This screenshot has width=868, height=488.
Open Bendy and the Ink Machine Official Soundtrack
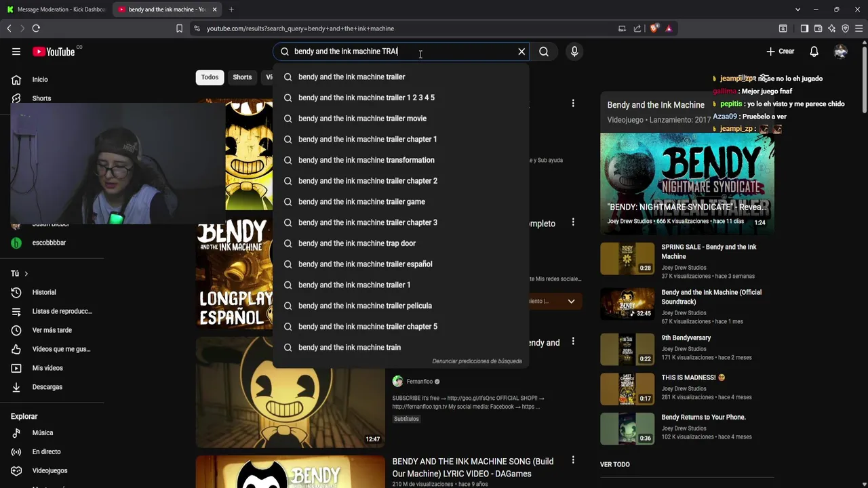(x=711, y=297)
